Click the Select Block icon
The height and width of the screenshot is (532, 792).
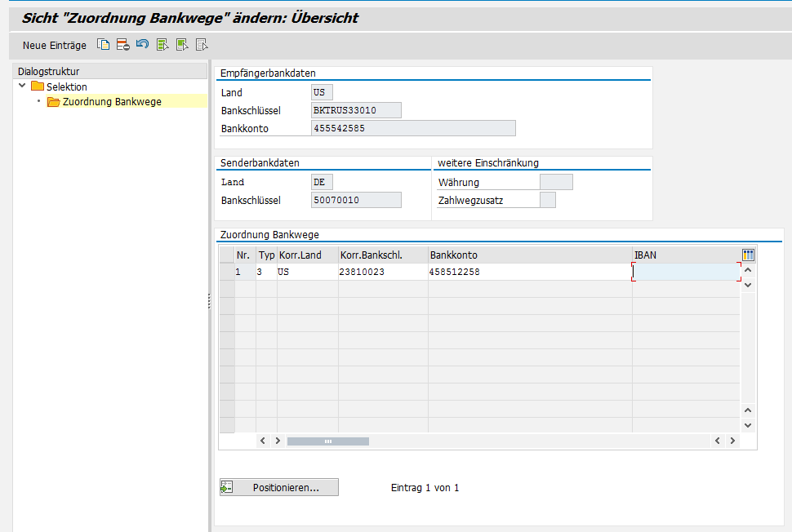[x=182, y=45]
